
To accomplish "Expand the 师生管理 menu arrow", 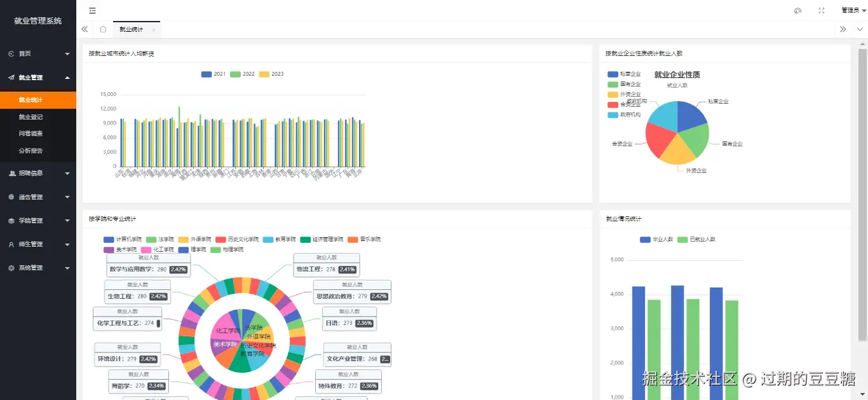I will [67, 244].
